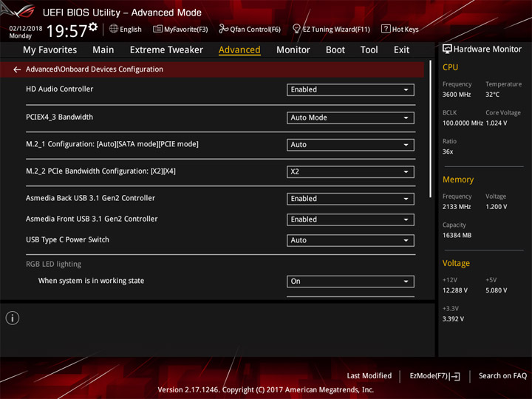Switch to the Main tab
The height and width of the screenshot is (399, 532).
click(x=103, y=50)
